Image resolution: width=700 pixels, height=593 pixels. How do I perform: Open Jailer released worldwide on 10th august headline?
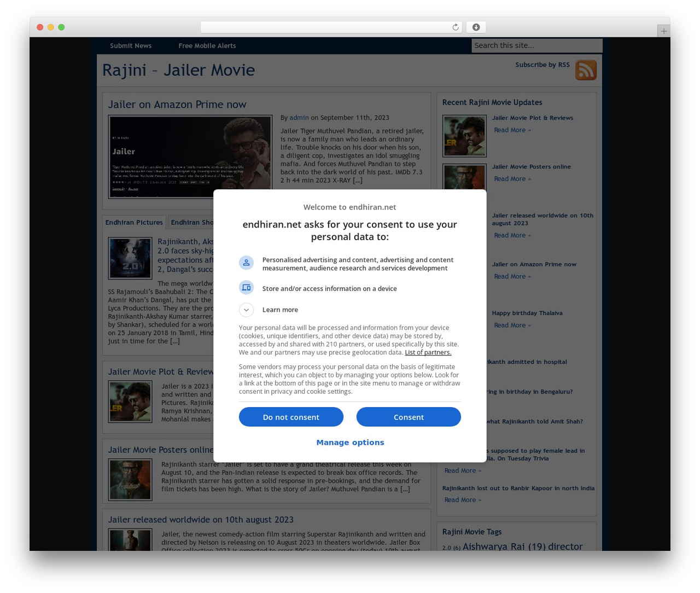tap(201, 520)
